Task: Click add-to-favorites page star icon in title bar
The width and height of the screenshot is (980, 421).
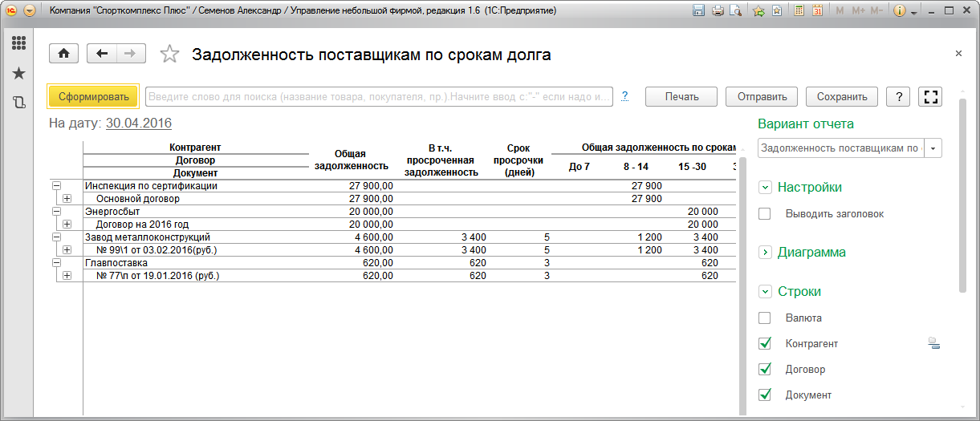Action: tap(776, 11)
